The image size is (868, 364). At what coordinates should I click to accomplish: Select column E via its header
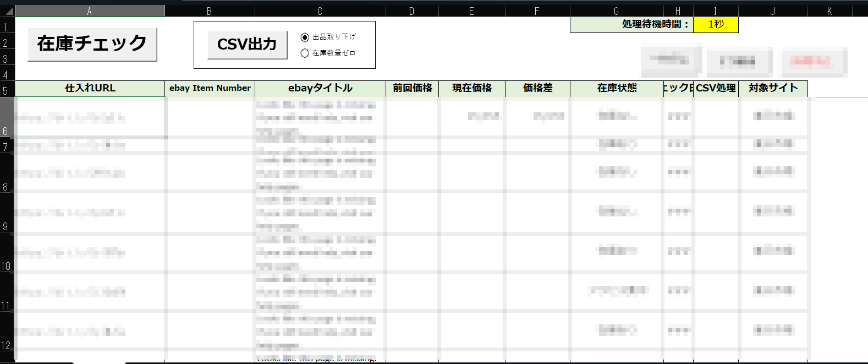[472, 11]
